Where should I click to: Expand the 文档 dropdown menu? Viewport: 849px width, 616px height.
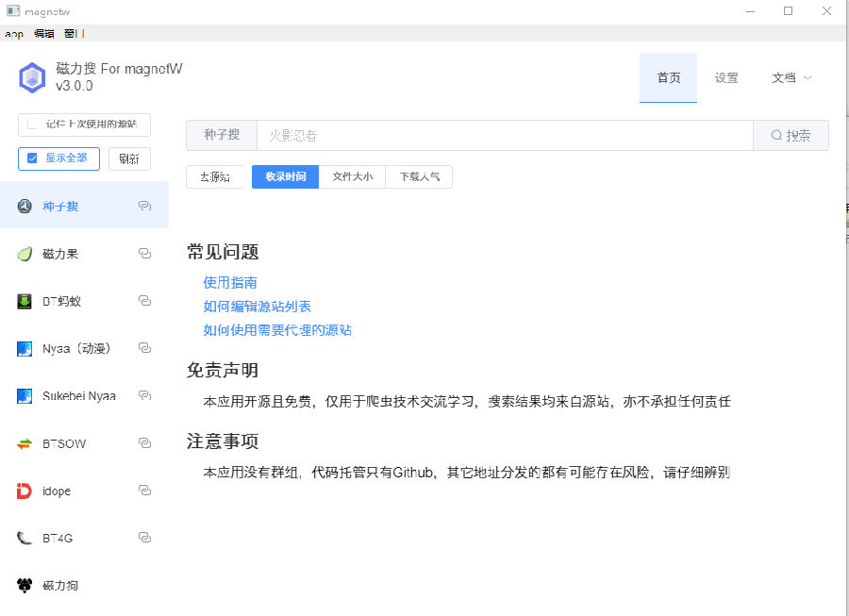791,78
